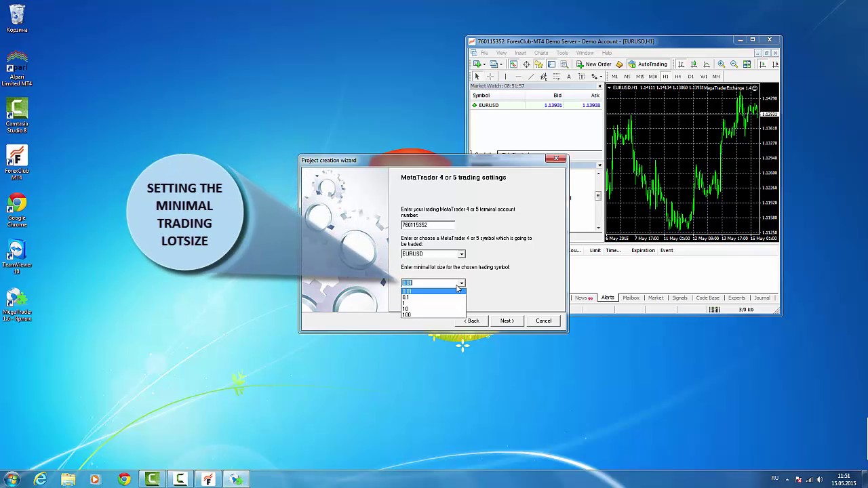Switch to the Experts terminal tab

(736, 298)
